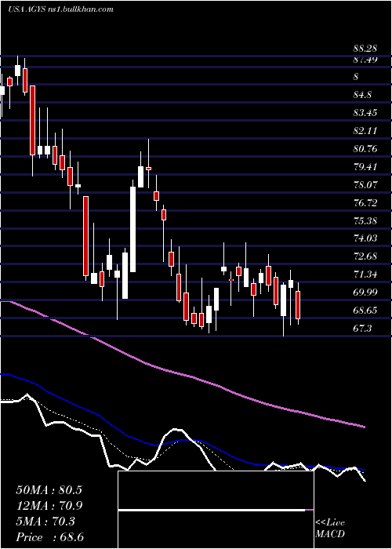
Task: Click the 74.03 price label
Action: point(365,238)
